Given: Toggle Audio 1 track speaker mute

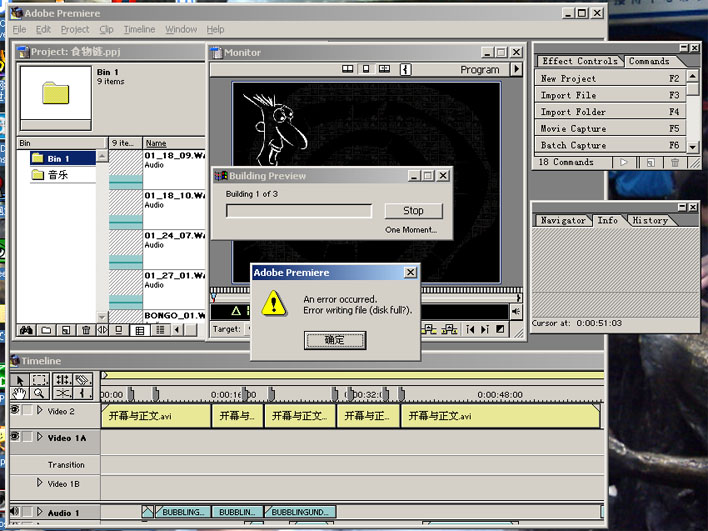Looking at the screenshot, I should click(15, 512).
